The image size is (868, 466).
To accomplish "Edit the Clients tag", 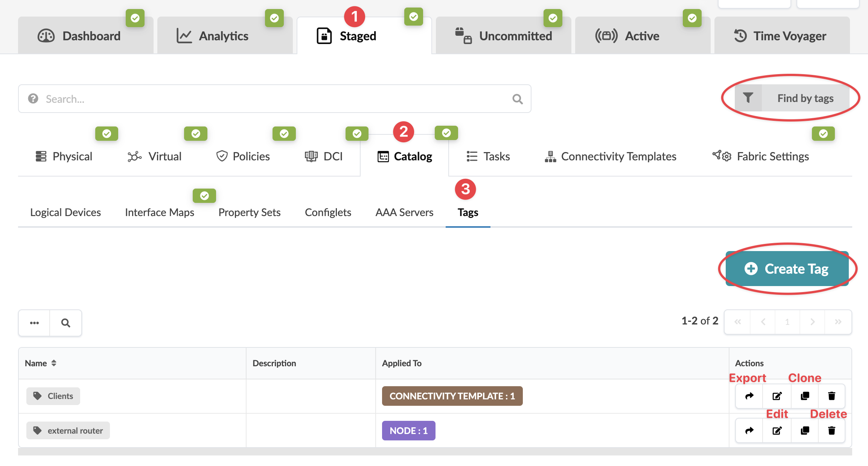I will click(x=777, y=396).
